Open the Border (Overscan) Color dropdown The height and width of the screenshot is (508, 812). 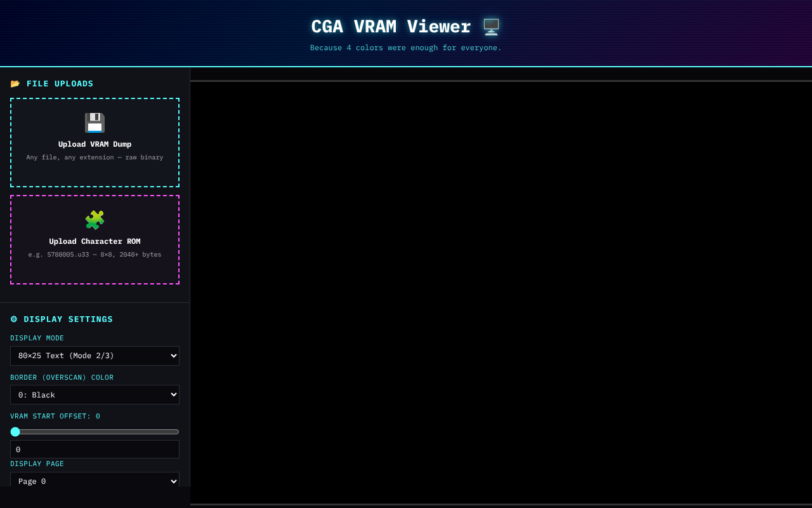pyautogui.click(x=95, y=395)
